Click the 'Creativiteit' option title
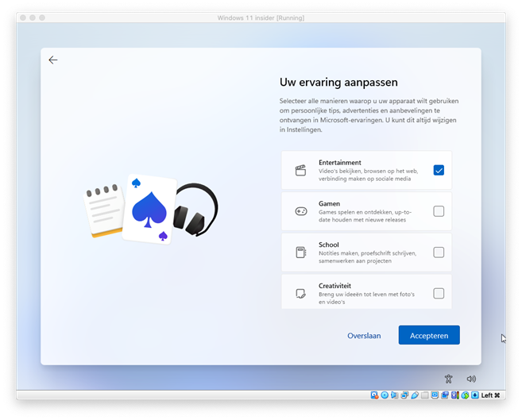 [334, 286]
